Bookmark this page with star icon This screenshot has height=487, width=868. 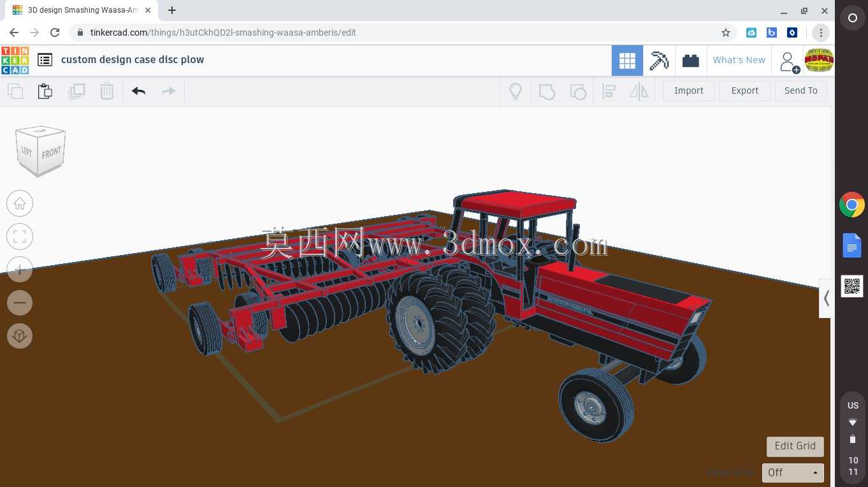point(726,33)
